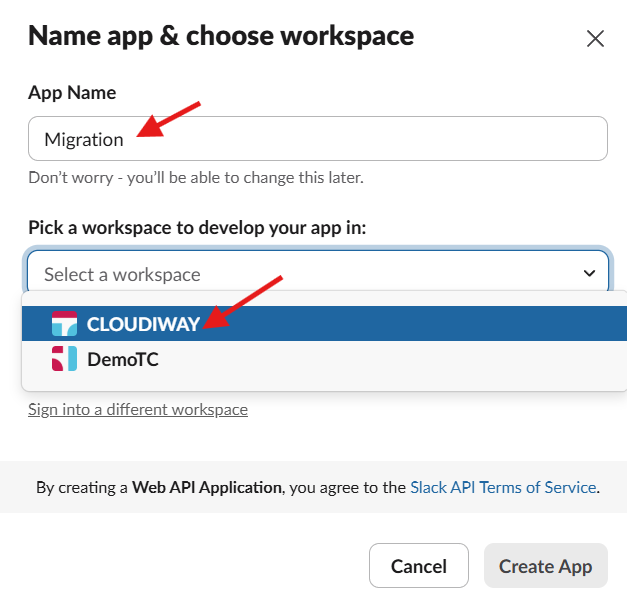Click the App Name input field

[x=317, y=138]
